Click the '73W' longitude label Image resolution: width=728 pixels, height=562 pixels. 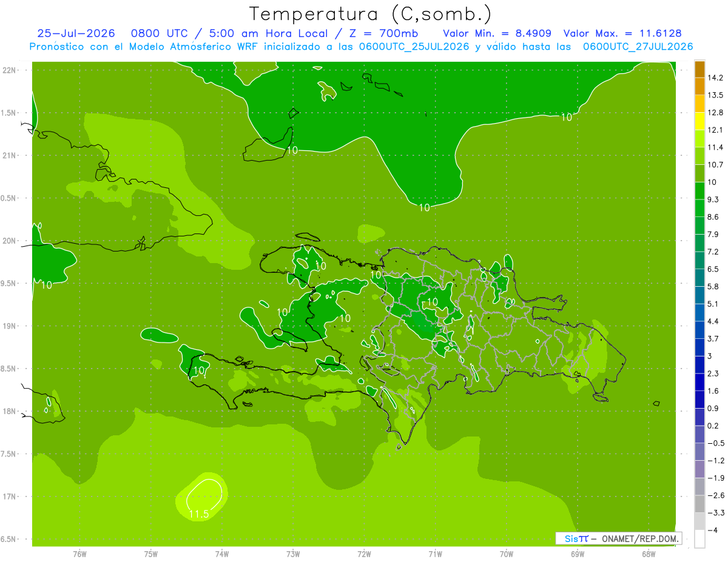coord(293,554)
